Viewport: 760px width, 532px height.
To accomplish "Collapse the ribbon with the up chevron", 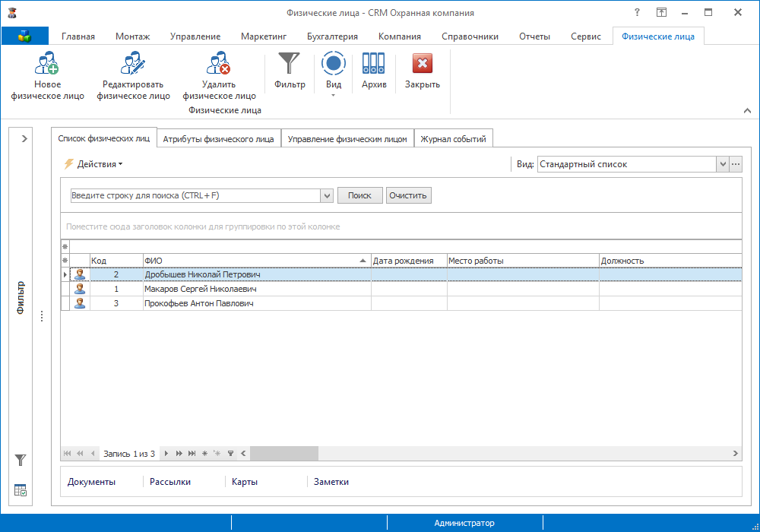I will pyautogui.click(x=747, y=110).
